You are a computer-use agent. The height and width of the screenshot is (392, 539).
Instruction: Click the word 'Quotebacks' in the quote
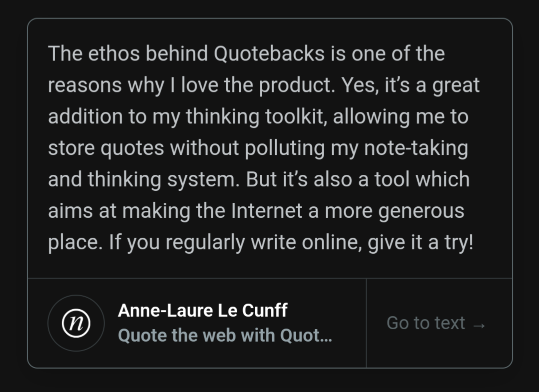pos(269,53)
